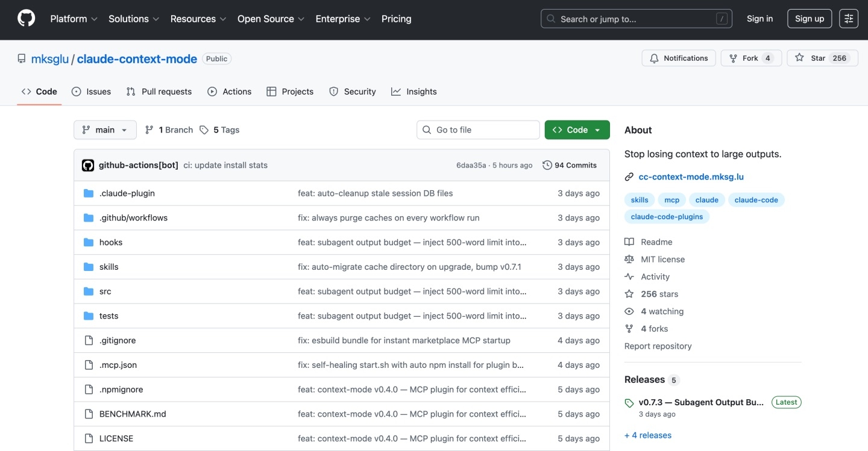This screenshot has height=451, width=868.
Task: Expand the main branch dropdown
Action: pyautogui.click(x=105, y=130)
